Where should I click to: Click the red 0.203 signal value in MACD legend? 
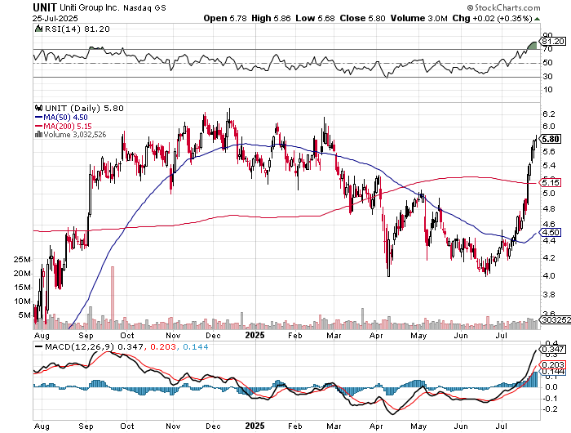pyautogui.click(x=162, y=347)
